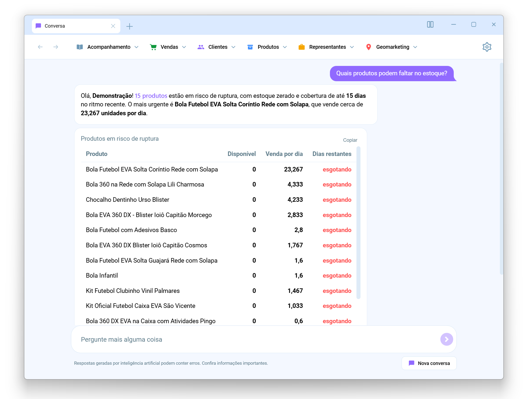Click Copiar to copy the table
Screen dimensions: 532x399
(x=350, y=140)
